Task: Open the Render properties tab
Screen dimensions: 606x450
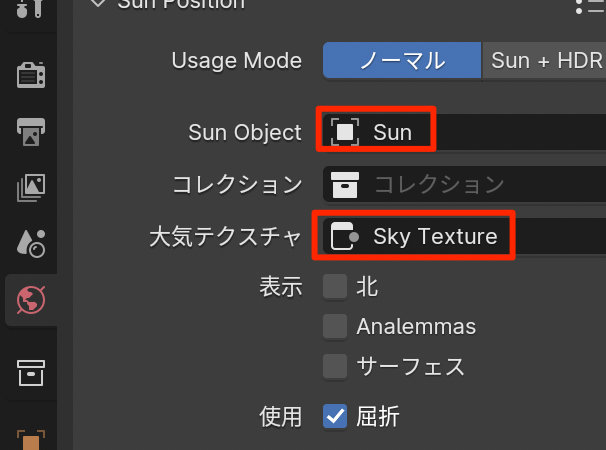Action: (29, 74)
